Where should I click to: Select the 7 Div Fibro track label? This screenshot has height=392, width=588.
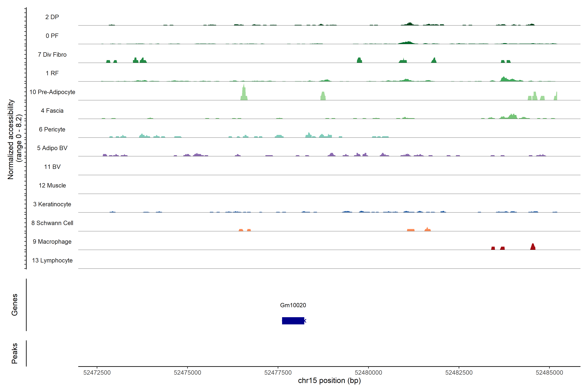(52, 55)
